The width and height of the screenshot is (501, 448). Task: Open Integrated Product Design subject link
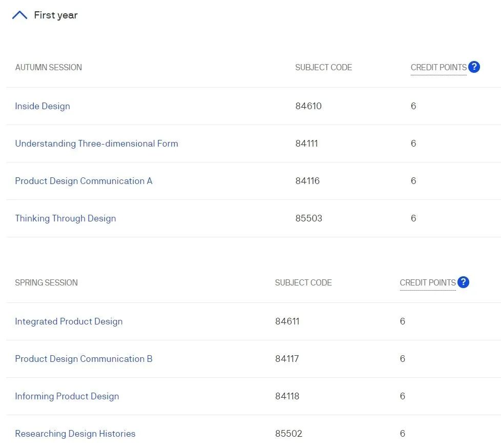[x=69, y=321]
